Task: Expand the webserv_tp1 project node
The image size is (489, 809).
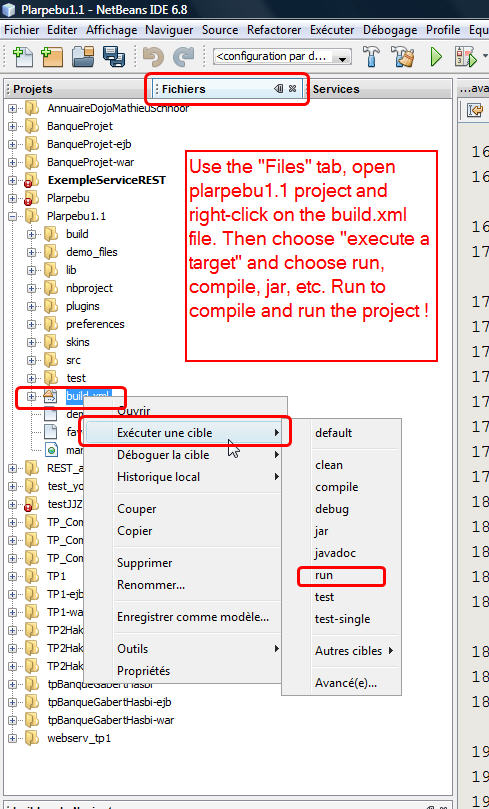Action: click(x=12, y=738)
